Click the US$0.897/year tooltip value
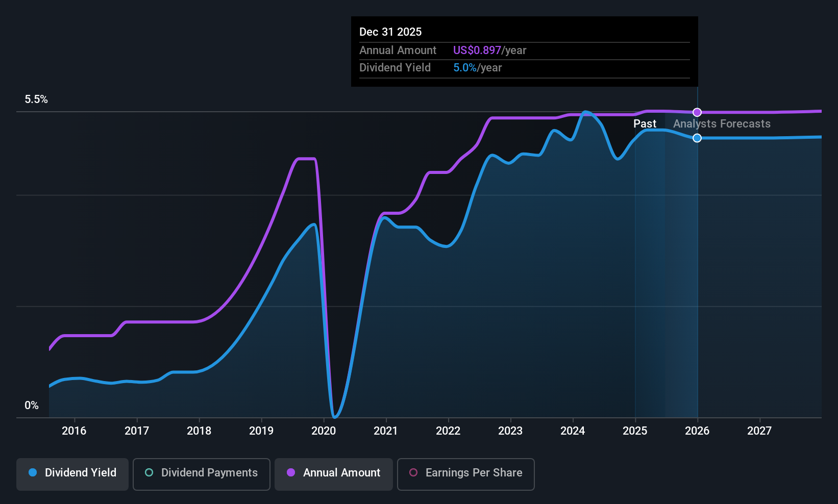The width and height of the screenshot is (838, 504). click(x=489, y=50)
